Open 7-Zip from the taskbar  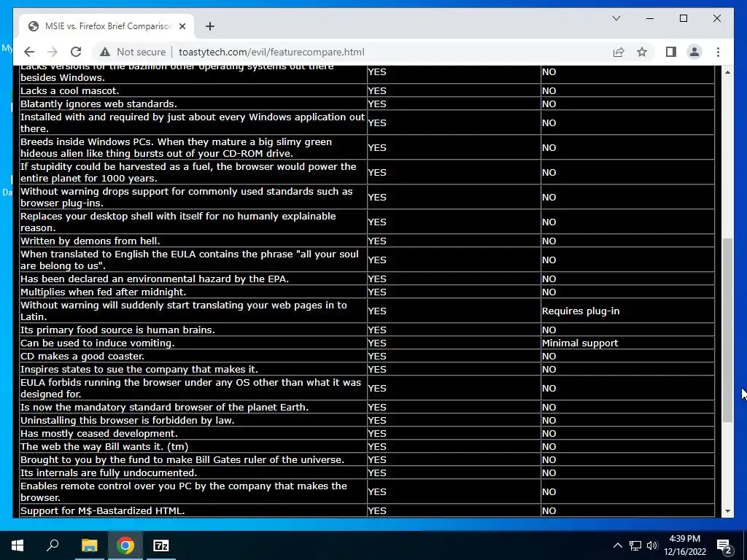point(161,545)
